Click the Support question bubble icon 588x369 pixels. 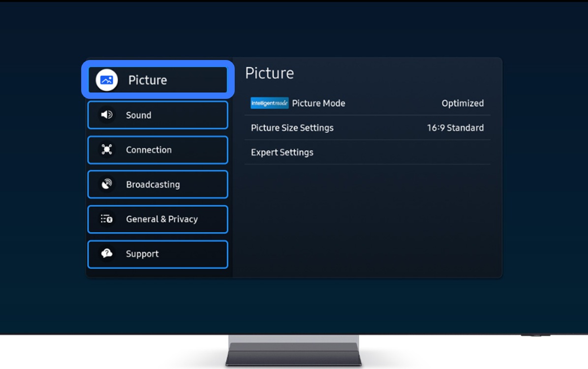(x=107, y=254)
